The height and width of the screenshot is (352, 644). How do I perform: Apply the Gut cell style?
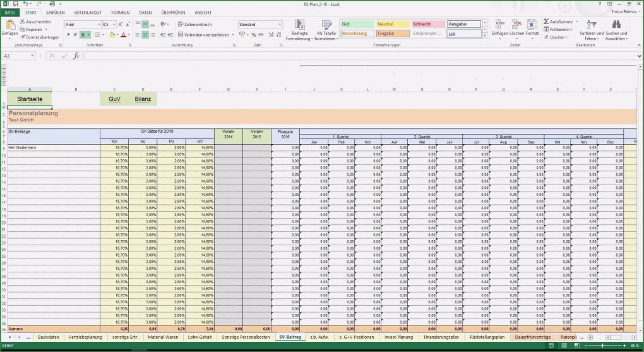(357, 24)
